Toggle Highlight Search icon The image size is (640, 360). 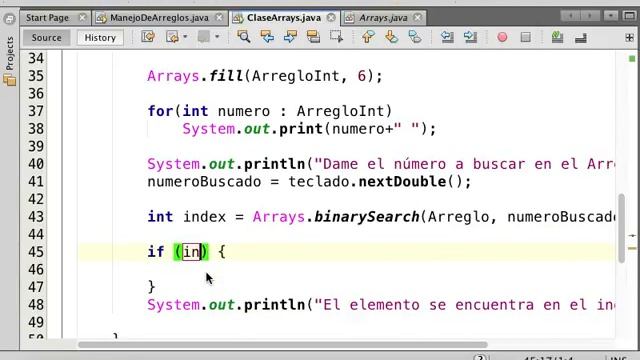313,37
